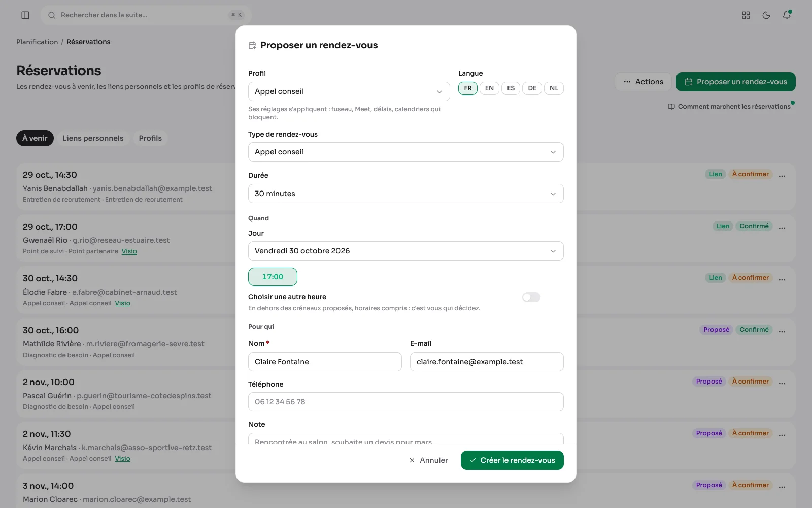Open the apps grid icon
Viewport: 812px width, 508px height.
coord(746,15)
